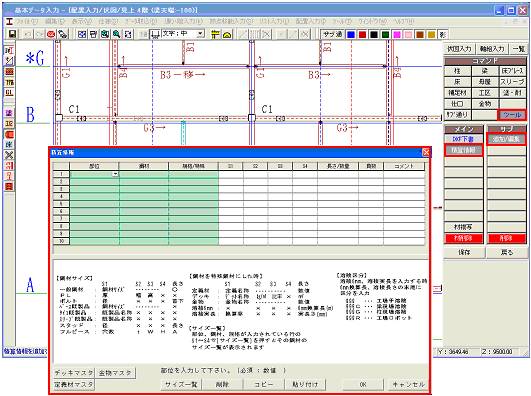Pick the brown color swatch

[420, 34]
